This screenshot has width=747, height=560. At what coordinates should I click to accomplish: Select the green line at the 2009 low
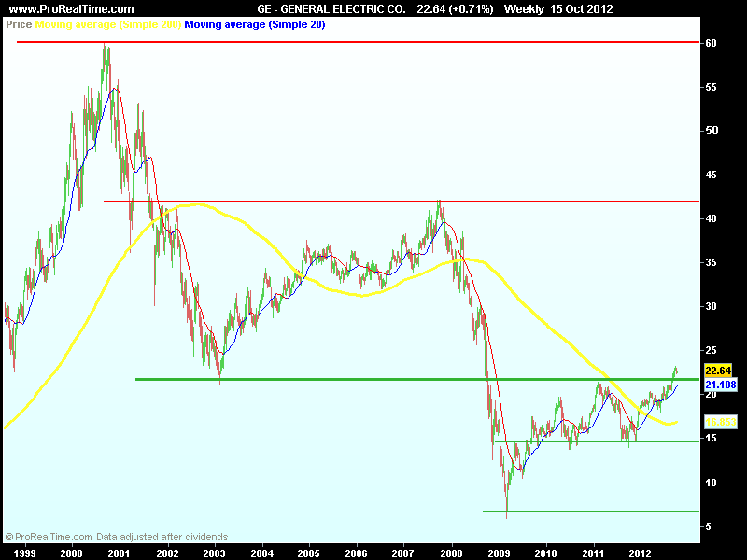(591, 511)
